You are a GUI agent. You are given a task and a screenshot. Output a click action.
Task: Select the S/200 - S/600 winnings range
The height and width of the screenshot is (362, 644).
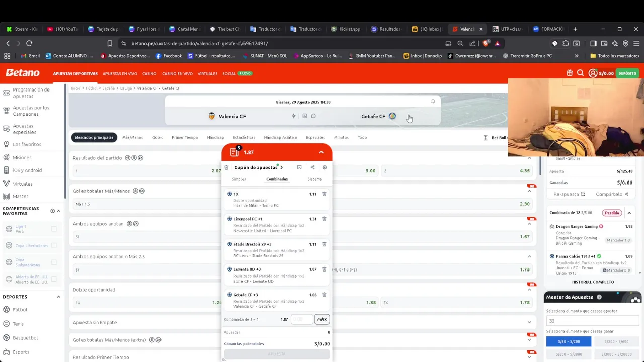(617, 341)
